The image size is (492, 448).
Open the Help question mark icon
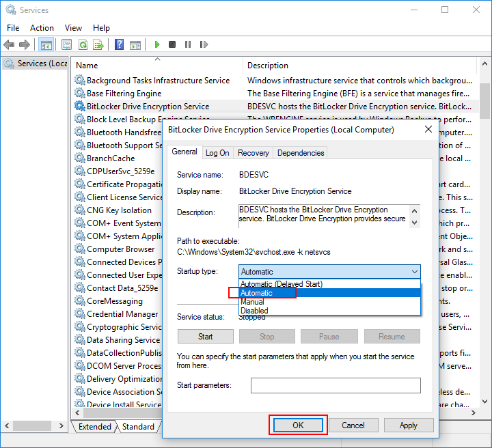point(119,44)
